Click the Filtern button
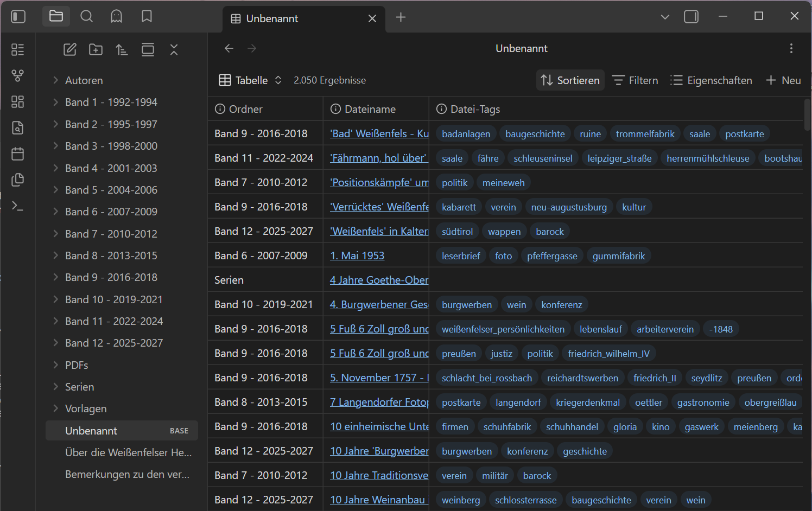 click(x=635, y=80)
